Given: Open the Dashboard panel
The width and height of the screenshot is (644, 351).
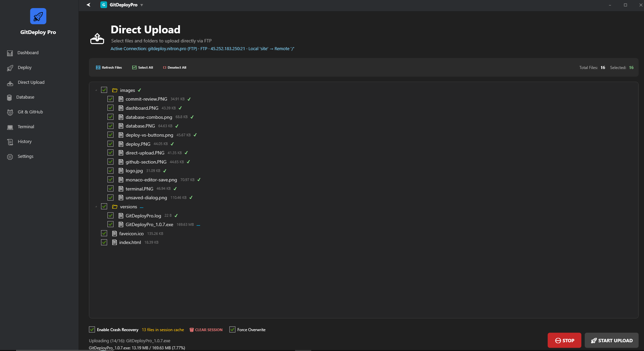Looking at the screenshot, I should [28, 52].
